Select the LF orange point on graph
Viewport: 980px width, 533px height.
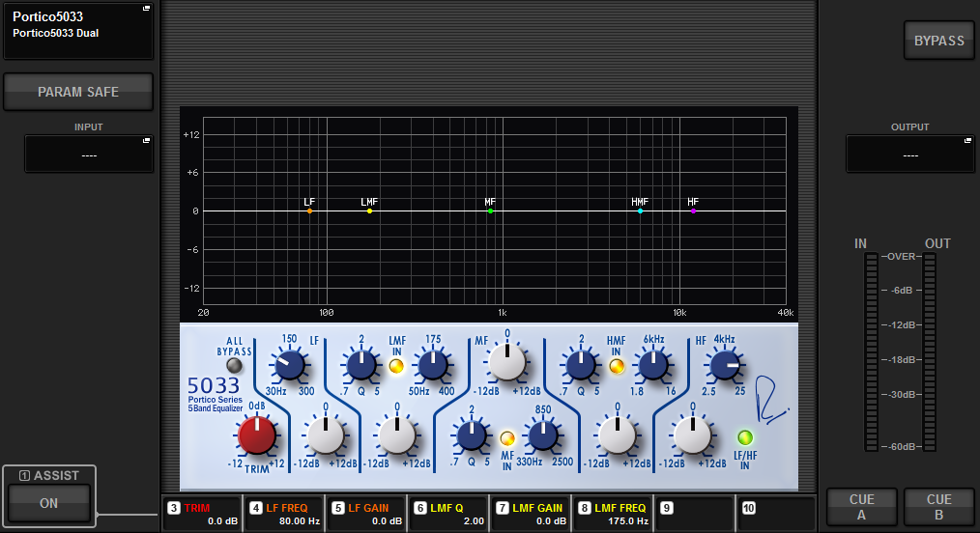click(309, 210)
